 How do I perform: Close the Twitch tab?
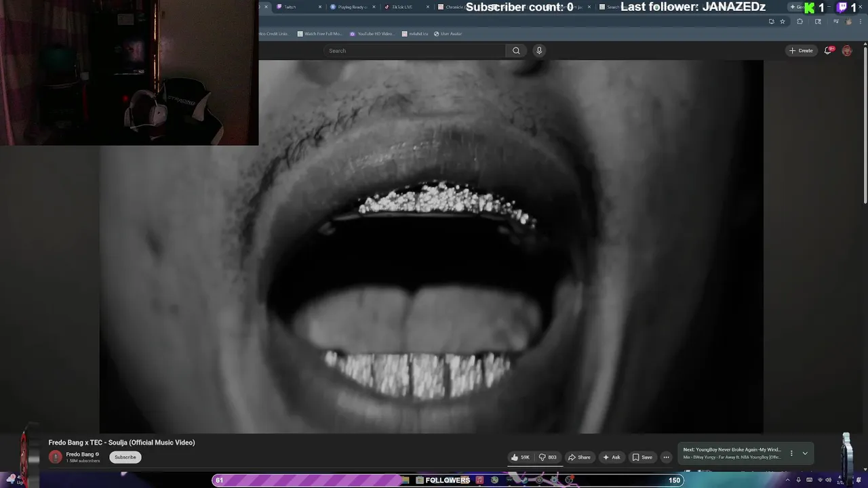point(320,7)
